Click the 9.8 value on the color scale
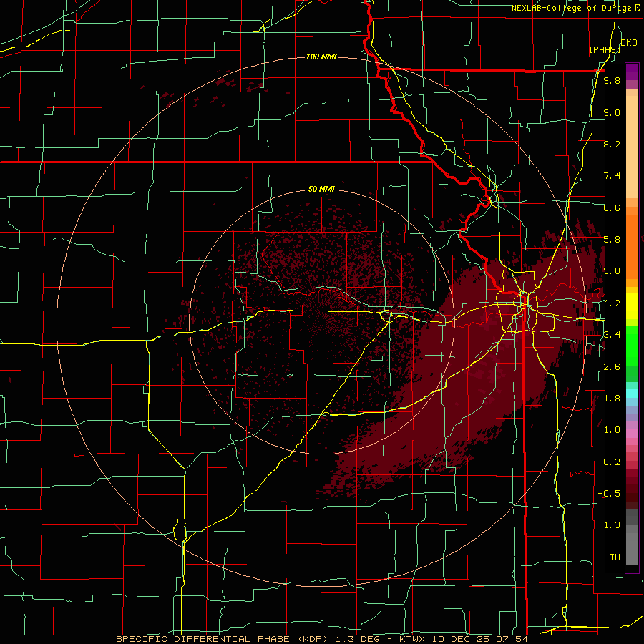Image resolution: width=644 pixels, height=644 pixels. point(612,80)
